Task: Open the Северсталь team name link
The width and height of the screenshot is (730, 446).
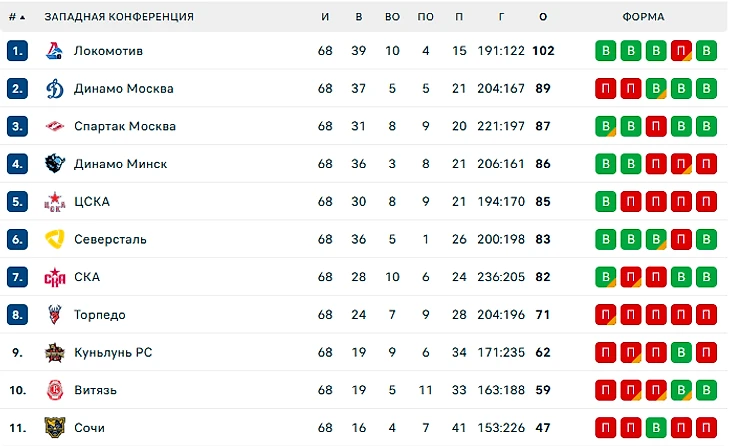Action: 110,239
